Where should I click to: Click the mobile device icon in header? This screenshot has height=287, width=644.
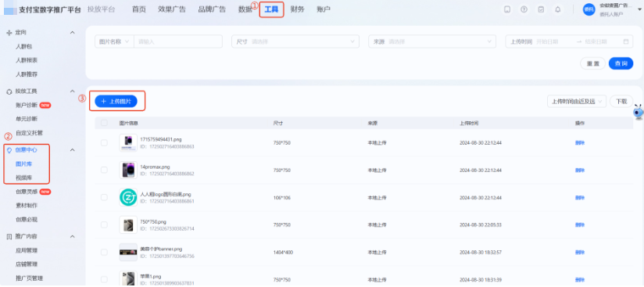pyautogui.click(x=507, y=9)
